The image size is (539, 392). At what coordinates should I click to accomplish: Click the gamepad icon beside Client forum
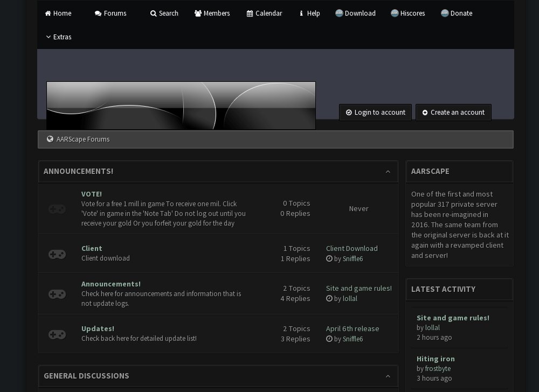coord(57,254)
